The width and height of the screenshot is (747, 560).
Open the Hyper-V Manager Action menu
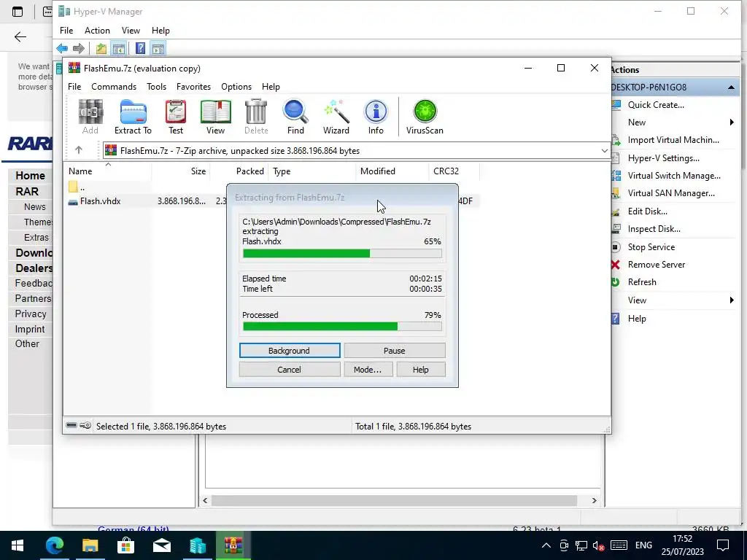(97, 31)
